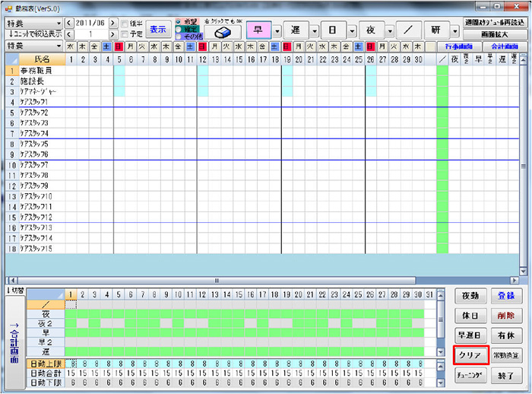This screenshot has width=532, height=394.
Task: Click the horizontal scrollbar thumb of schedule grid
Action: (x=217, y=281)
